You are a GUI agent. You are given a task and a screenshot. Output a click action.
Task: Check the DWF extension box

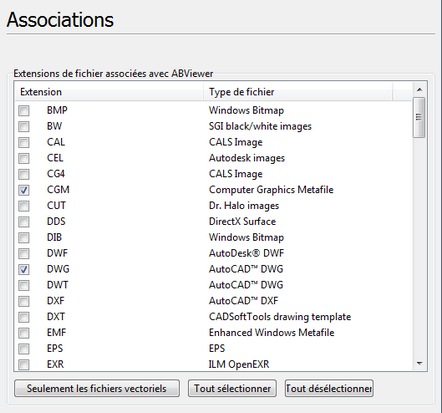[x=24, y=254]
